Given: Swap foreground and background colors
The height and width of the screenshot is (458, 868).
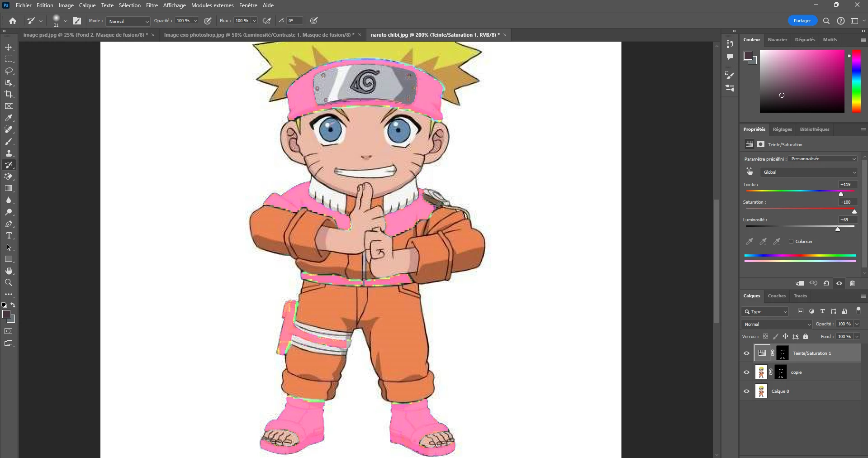Looking at the screenshot, I should (x=13, y=305).
